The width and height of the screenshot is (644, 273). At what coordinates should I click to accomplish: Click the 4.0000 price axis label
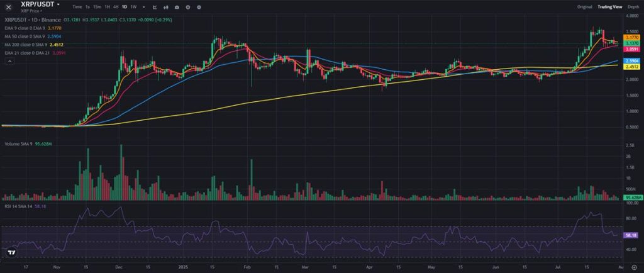[x=631, y=16]
